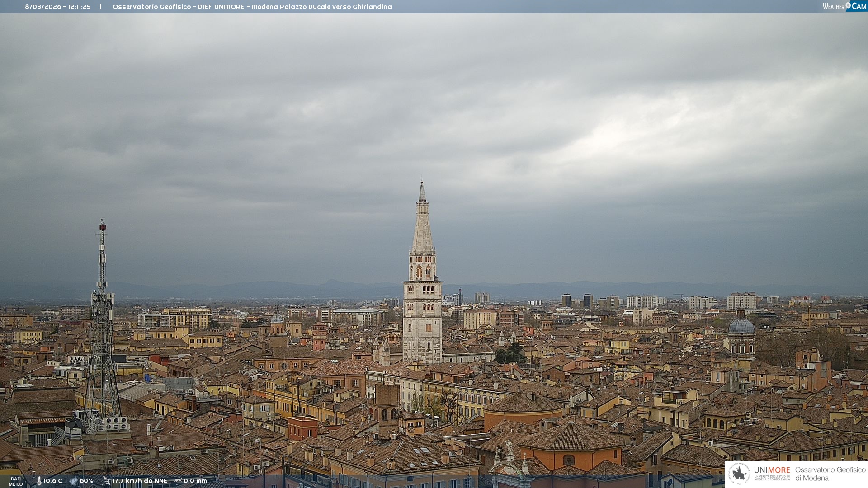Click the Ghirlandina tower spire in image
The width and height of the screenshot is (868, 488).
[422, 226]
